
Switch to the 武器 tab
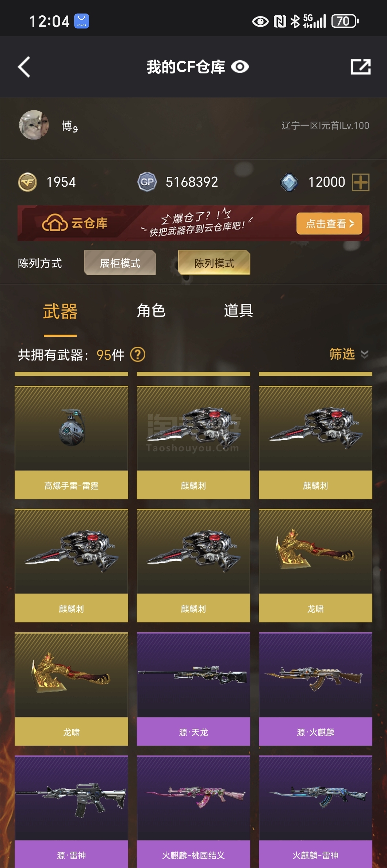(60, 312)
